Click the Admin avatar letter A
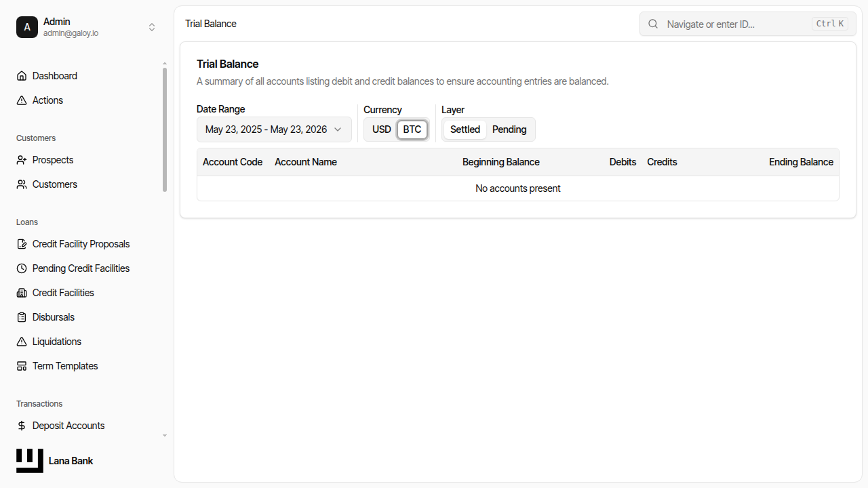 click(x=27, y=27)
